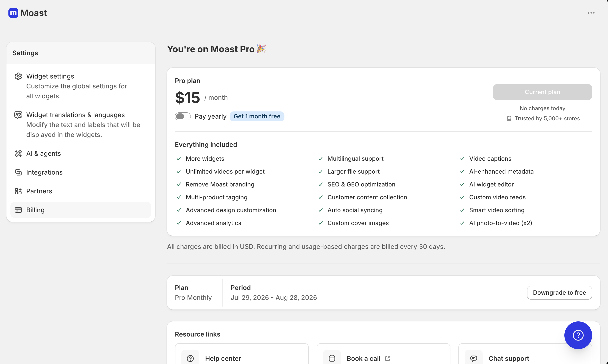
Task: Click the Current plan button
Action: click(x=542, y=92)
